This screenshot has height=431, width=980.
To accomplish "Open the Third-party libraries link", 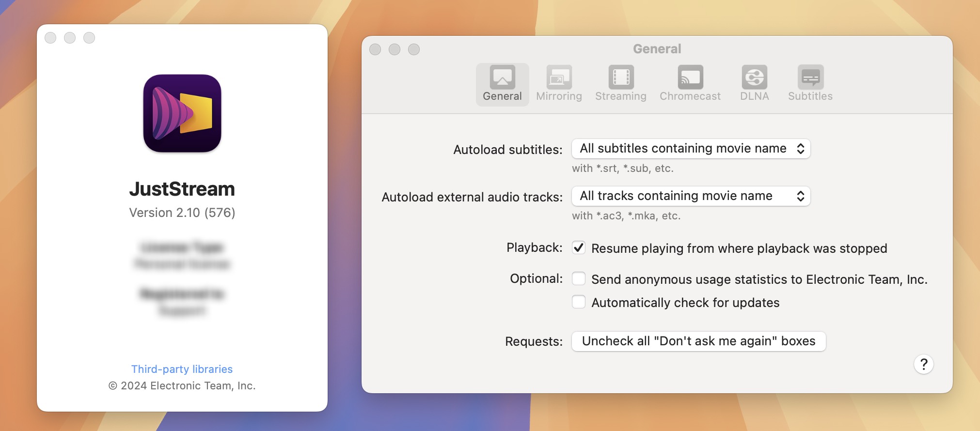I will (182, 369).
